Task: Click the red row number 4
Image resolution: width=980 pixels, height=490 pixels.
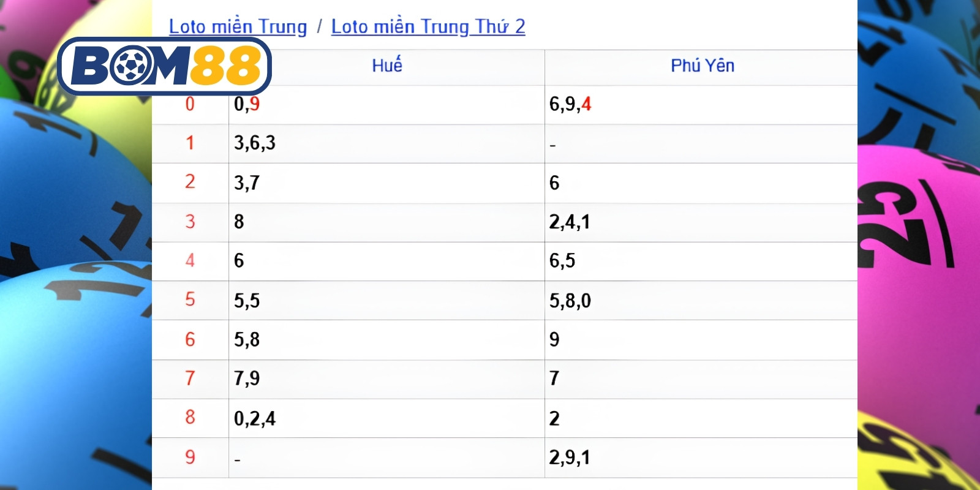Action: tap(190, 260)
